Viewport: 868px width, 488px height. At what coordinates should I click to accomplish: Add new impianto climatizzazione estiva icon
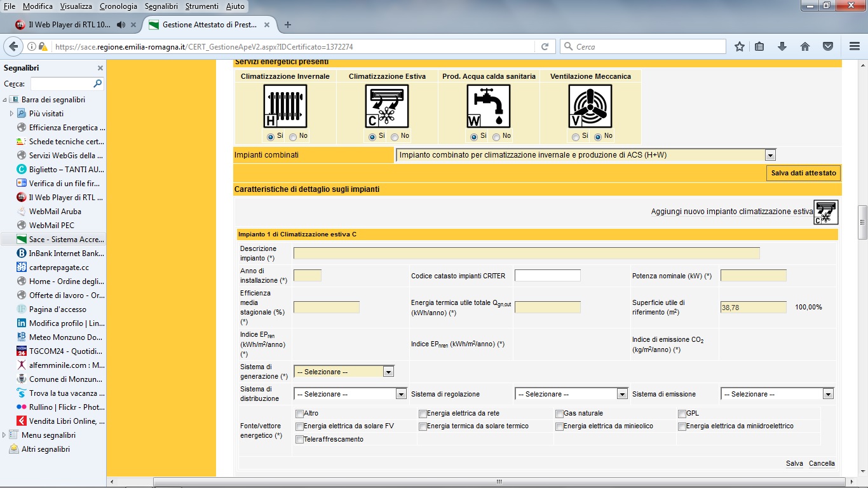825,212
